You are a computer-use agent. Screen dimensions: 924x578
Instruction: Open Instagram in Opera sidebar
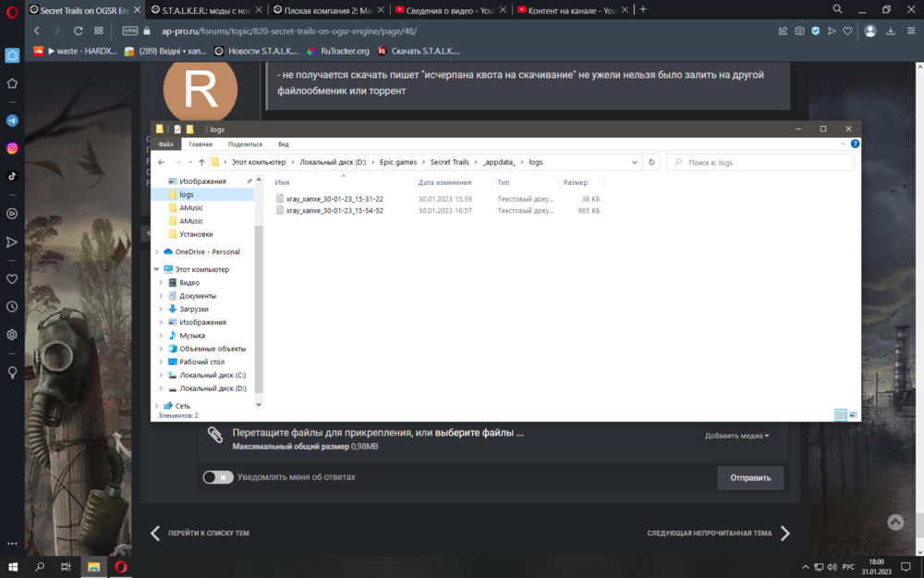pyautogui.click(x=12, y=148)
